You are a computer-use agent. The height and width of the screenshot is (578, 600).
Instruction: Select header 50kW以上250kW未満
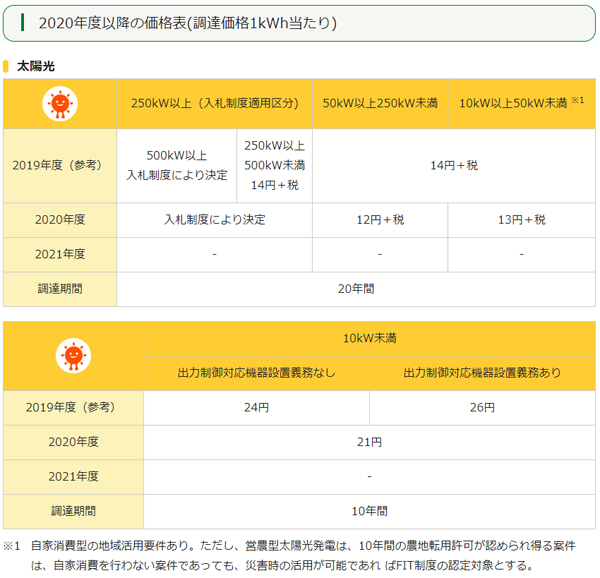coord(380,103)
